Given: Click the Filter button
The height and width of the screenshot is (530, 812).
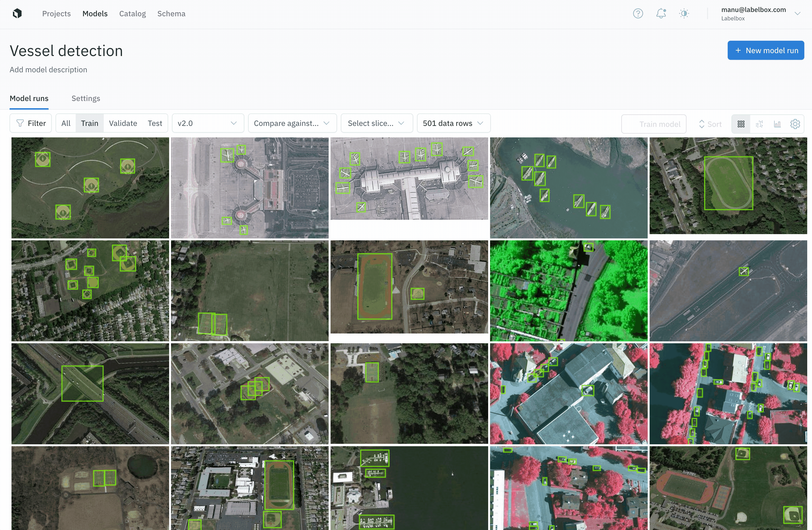Looking at the screenshot, I should pyautogui.click(x=31, y=123).
